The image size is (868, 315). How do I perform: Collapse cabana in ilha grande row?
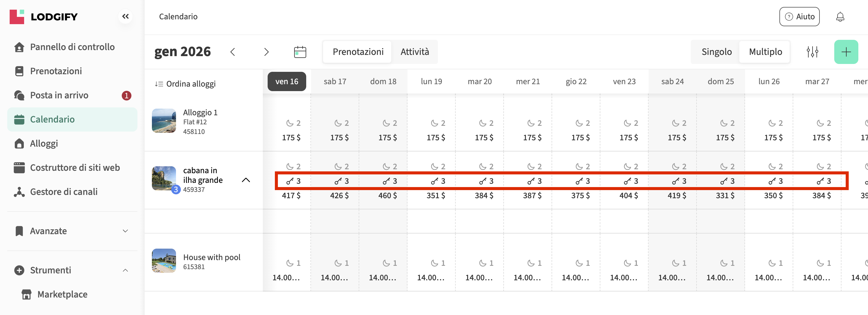click(246, 180)
